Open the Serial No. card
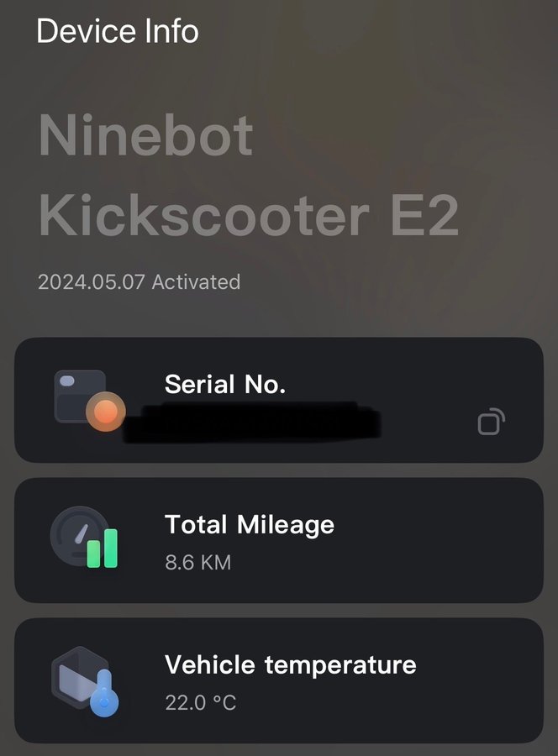The image size is (558, 756). pyautogui.click(x=336, y=400)
